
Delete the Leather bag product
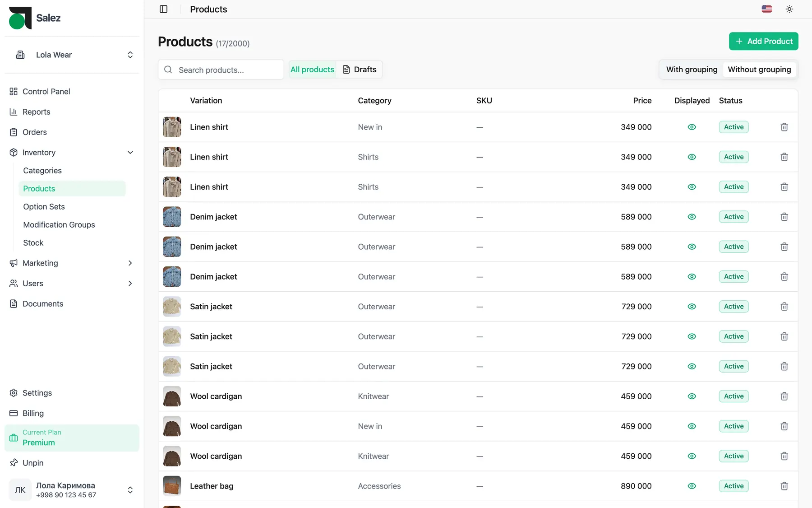(x=784, y=486)
